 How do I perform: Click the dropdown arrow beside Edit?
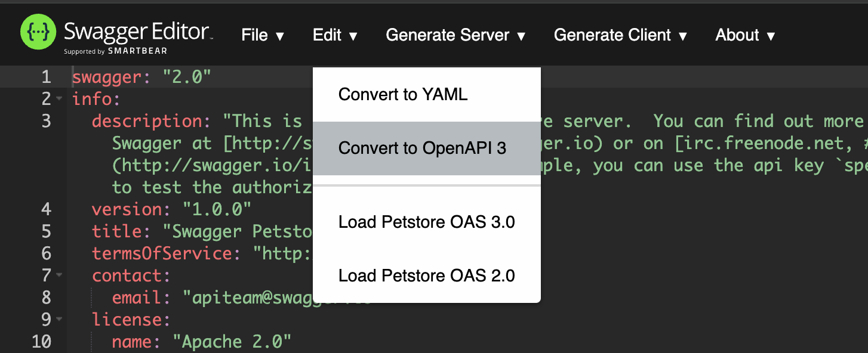click(x=355, y=36)
